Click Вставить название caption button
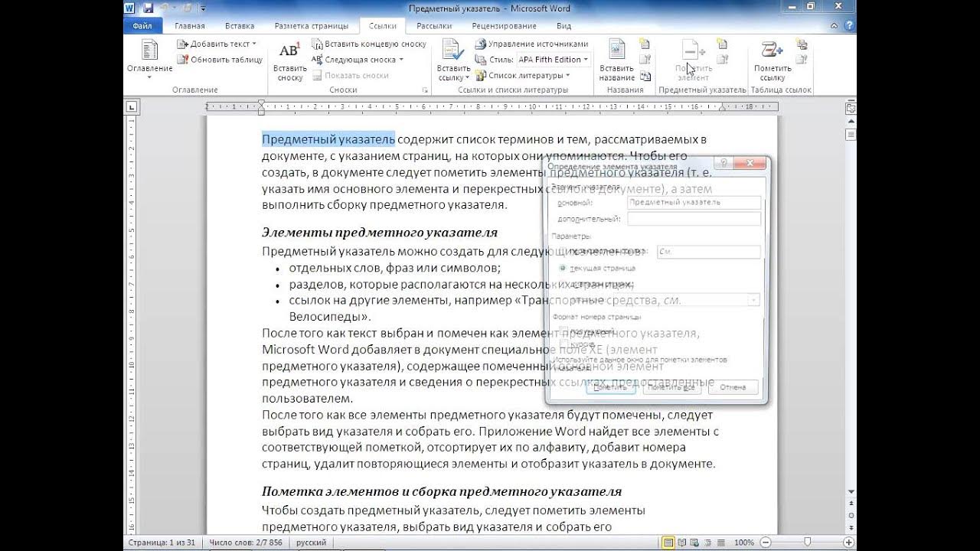This screenshot has height=551, width=980. point(617,61)
